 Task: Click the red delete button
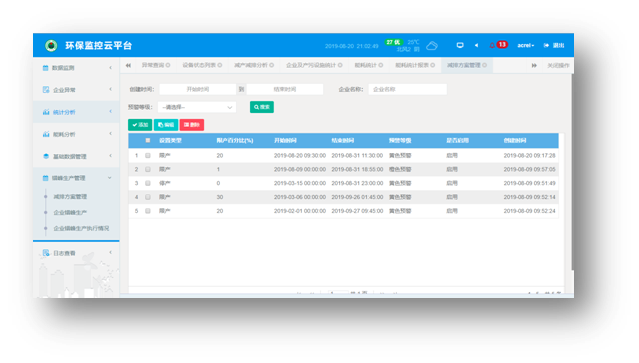click(192, 125)
